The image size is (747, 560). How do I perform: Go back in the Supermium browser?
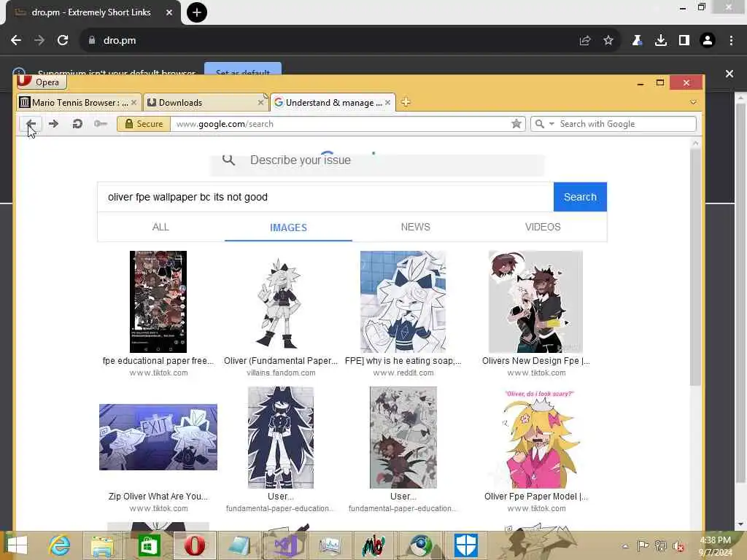point(16,41)
